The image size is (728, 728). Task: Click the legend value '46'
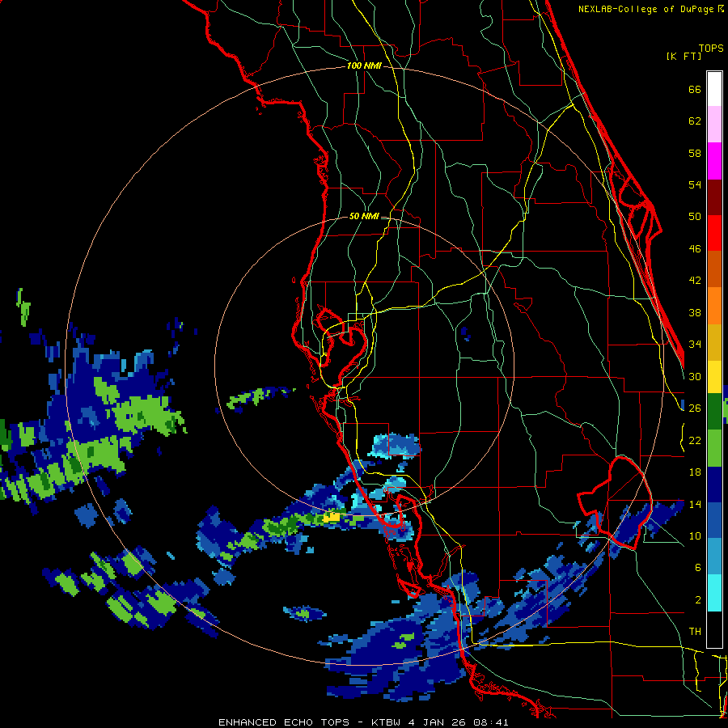pyautogui.click(x=695, y=249)
